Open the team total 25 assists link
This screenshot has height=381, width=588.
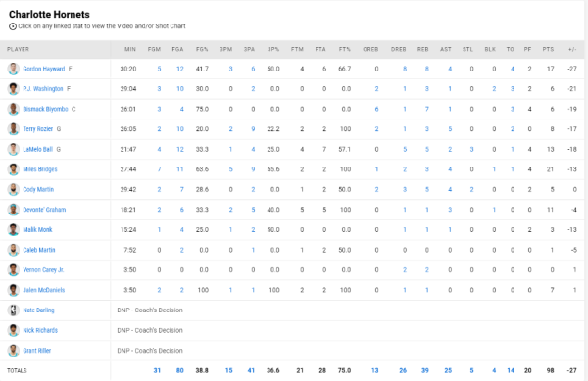pos(448,370)
